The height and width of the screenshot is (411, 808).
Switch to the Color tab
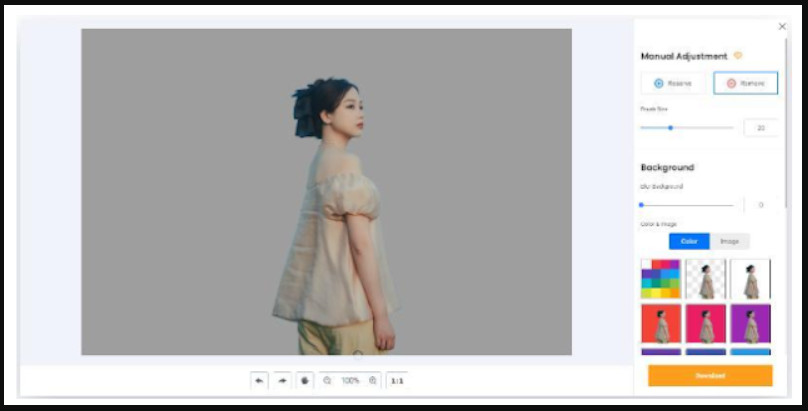click(689, 241)
